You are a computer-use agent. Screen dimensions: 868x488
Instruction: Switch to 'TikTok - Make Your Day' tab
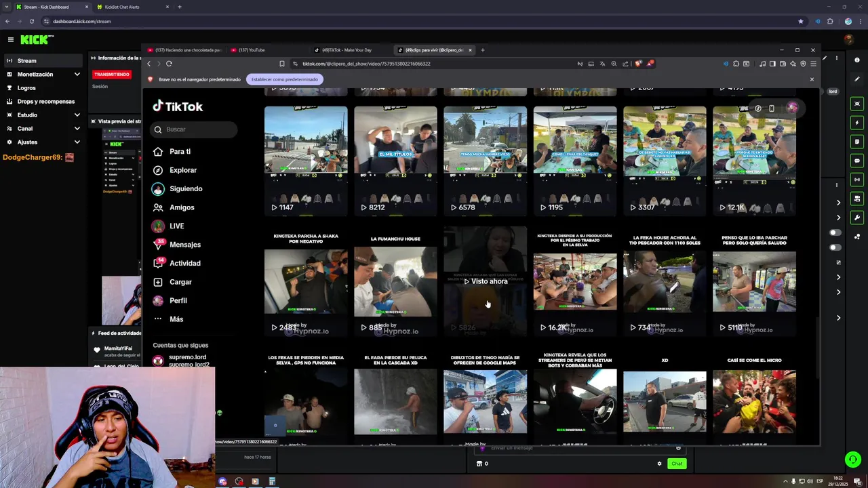(x=347, y=50)
